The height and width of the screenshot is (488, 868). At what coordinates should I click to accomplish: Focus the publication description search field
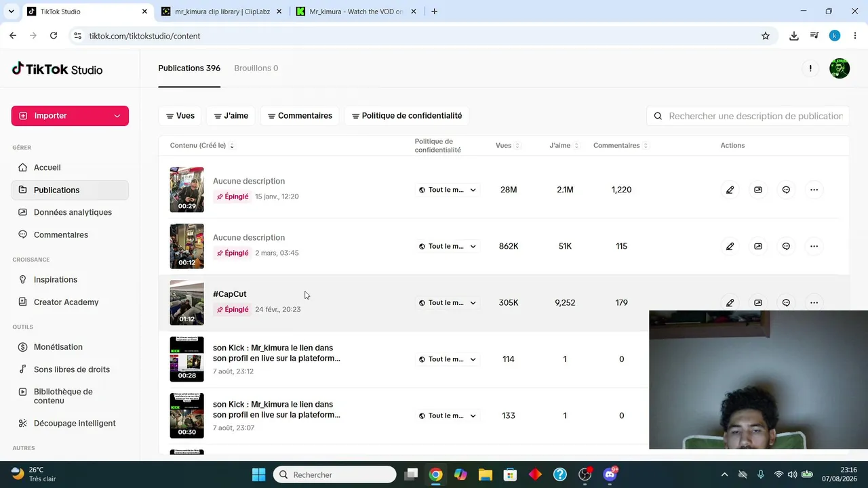coord(748,116)
